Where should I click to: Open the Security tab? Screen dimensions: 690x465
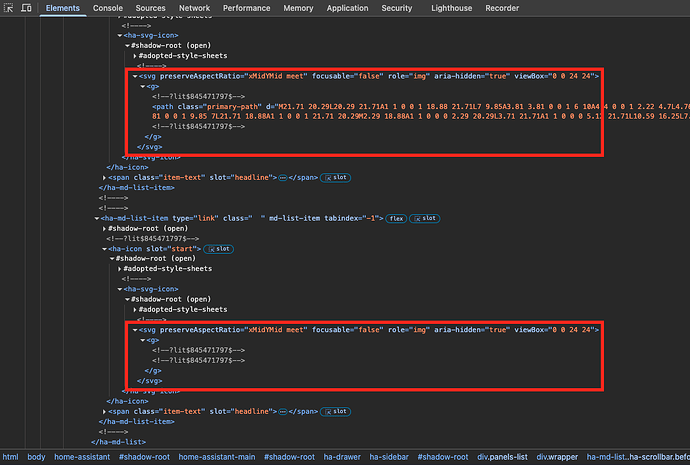coord(396,8)
